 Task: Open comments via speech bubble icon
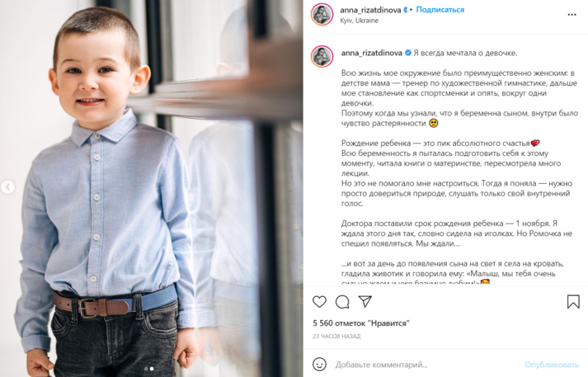point(342,302)
